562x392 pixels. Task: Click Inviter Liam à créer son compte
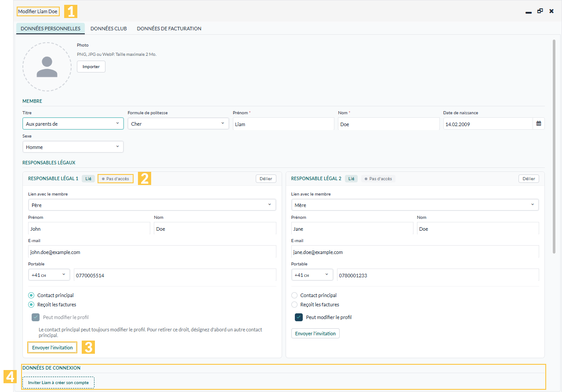(58, 383)
